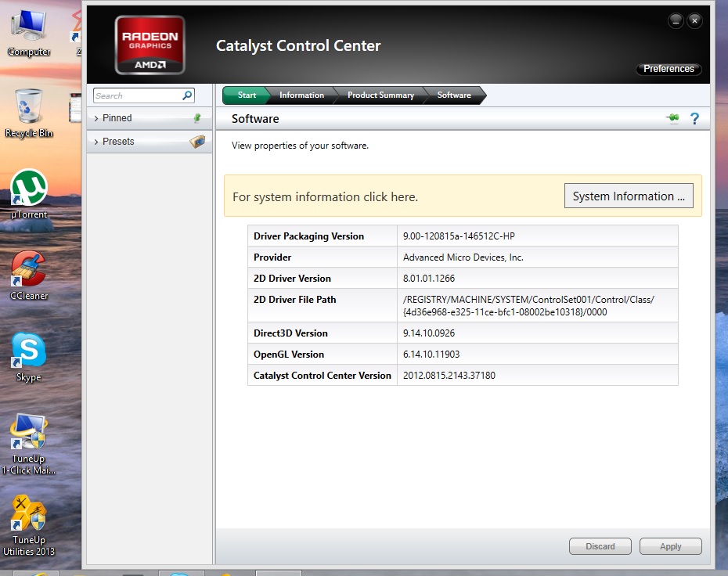
Task: Select the Software breadcrumb
Action: coord(454,95)
